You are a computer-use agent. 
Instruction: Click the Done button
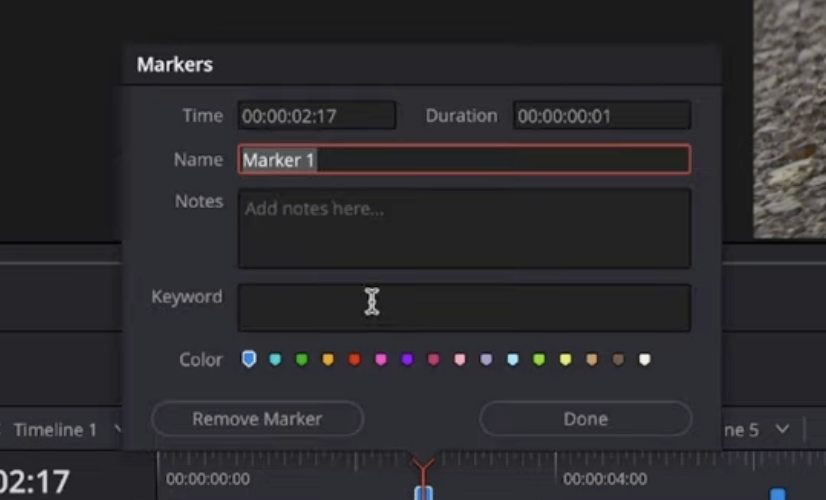click(x=585, y=419)
